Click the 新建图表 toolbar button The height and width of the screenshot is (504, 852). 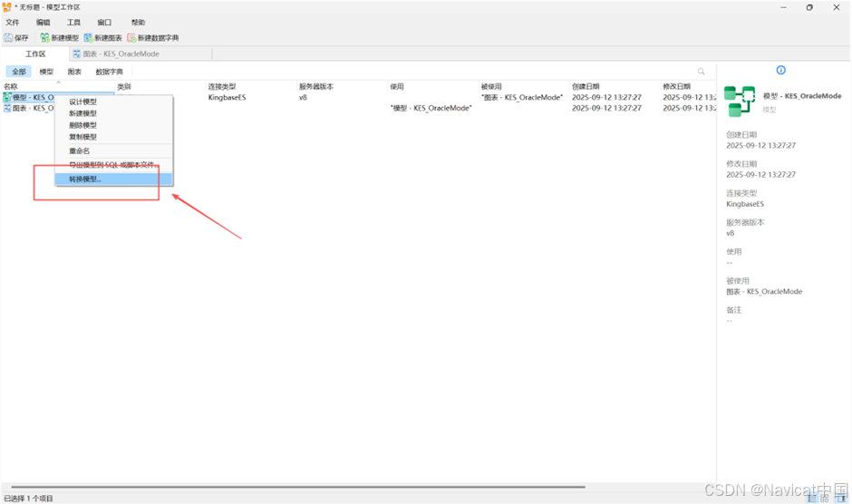[103, 37]
